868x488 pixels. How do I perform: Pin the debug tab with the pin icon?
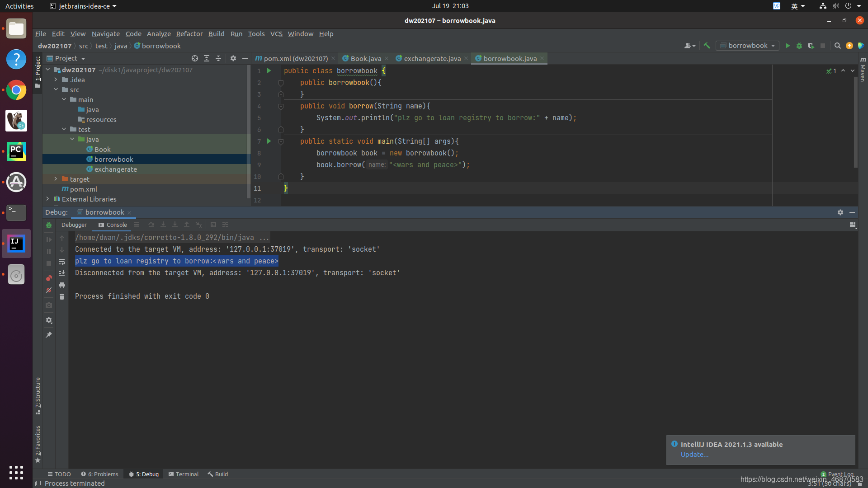click(x=49, y=335)
